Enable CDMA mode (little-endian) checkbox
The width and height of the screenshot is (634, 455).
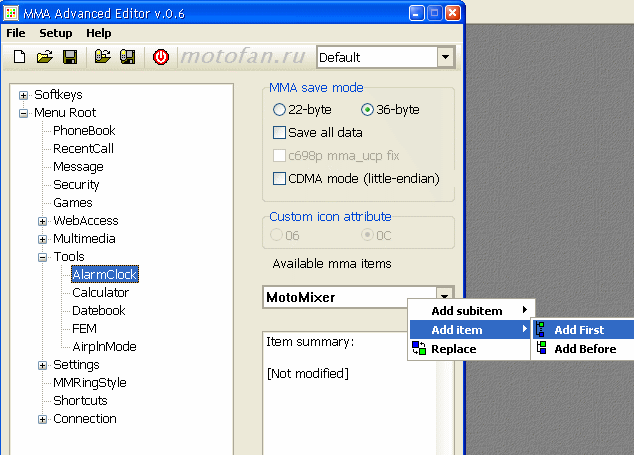pyautogui.click(x=279, y=178)
